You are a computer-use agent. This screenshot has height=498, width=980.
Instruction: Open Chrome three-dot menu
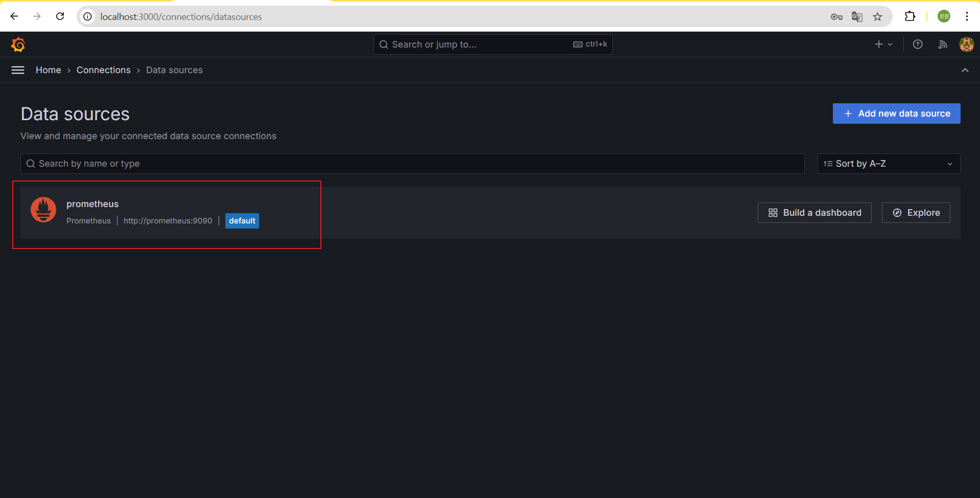tap(967, 16)
